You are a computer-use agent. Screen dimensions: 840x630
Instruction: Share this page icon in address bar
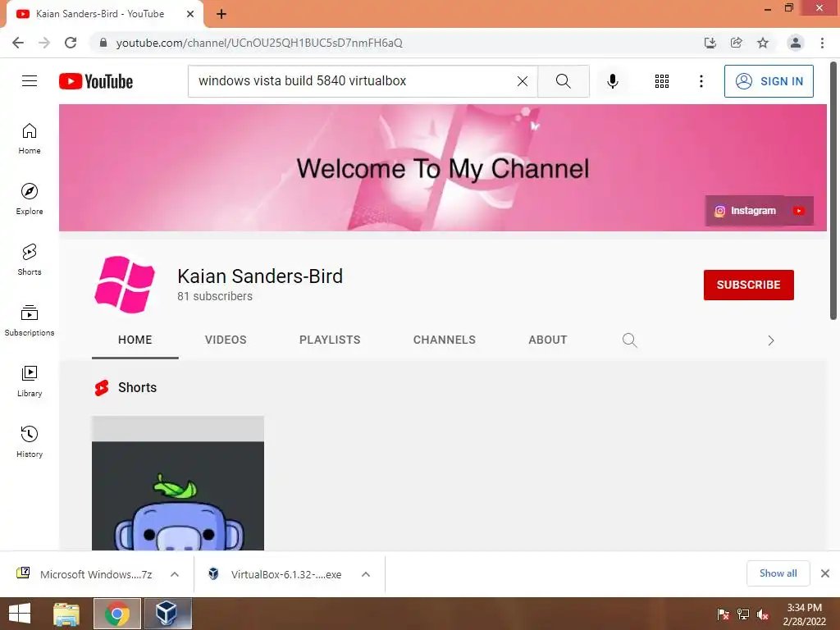[737, 43]
